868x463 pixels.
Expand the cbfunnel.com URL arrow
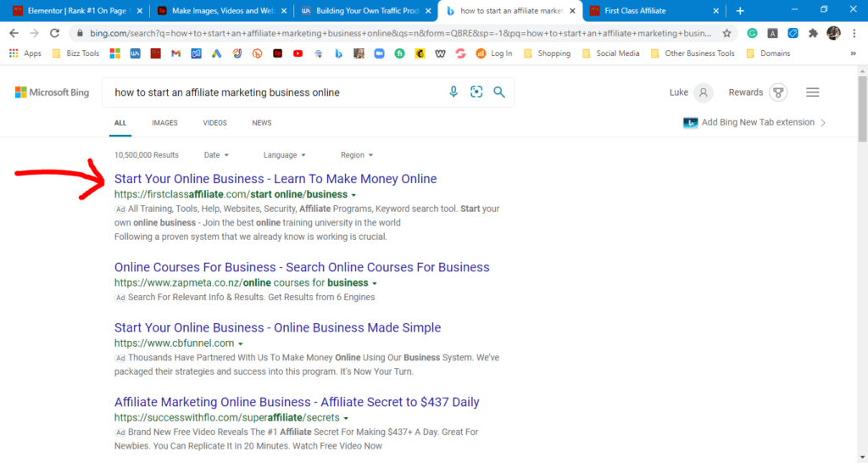(x=240, y=344)
